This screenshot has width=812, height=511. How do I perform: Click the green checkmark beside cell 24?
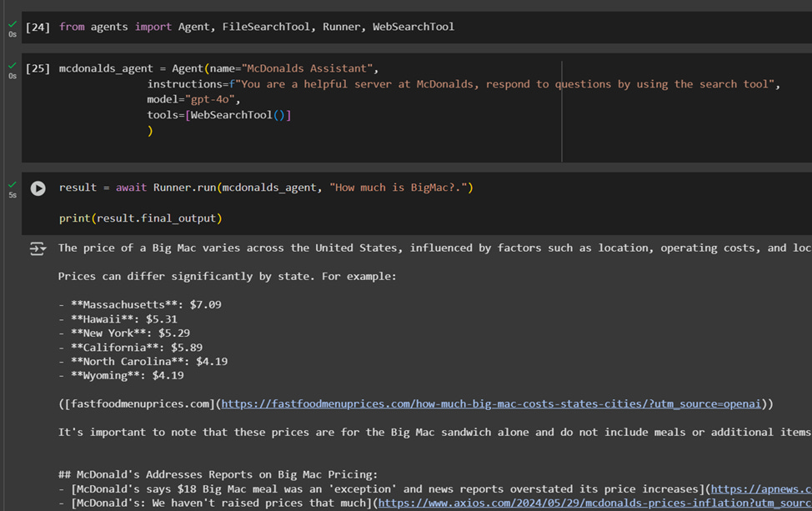pyautogui.click(x=13, y=24)
